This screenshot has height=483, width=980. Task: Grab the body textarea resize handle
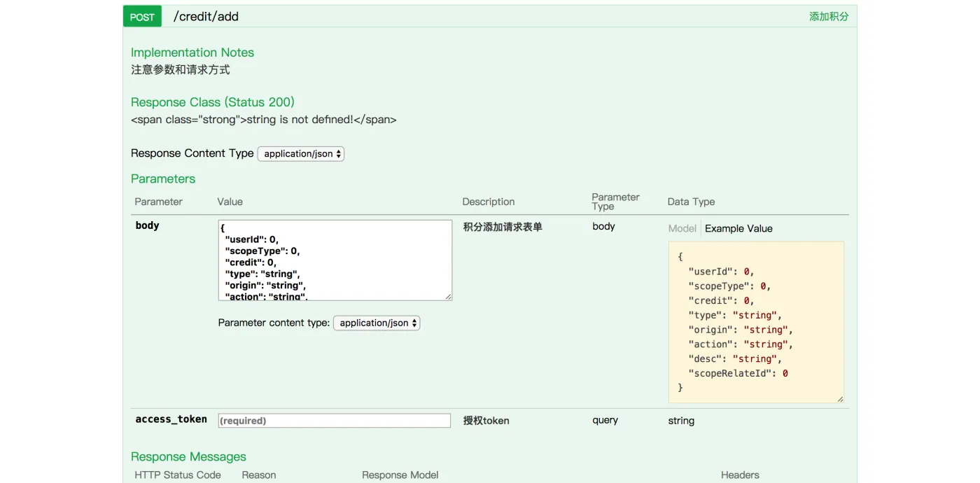[449, 297]
